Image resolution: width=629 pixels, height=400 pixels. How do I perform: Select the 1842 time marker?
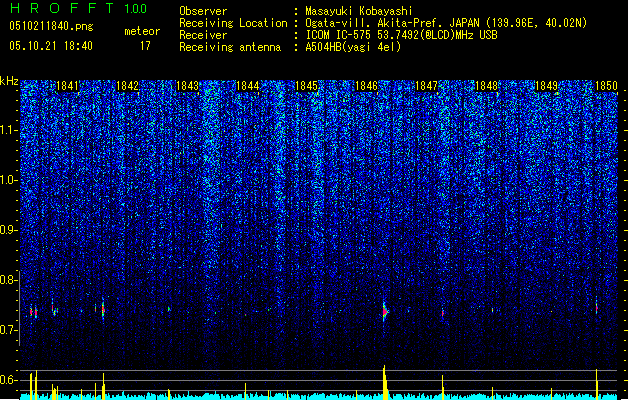[x=127, y=86]
